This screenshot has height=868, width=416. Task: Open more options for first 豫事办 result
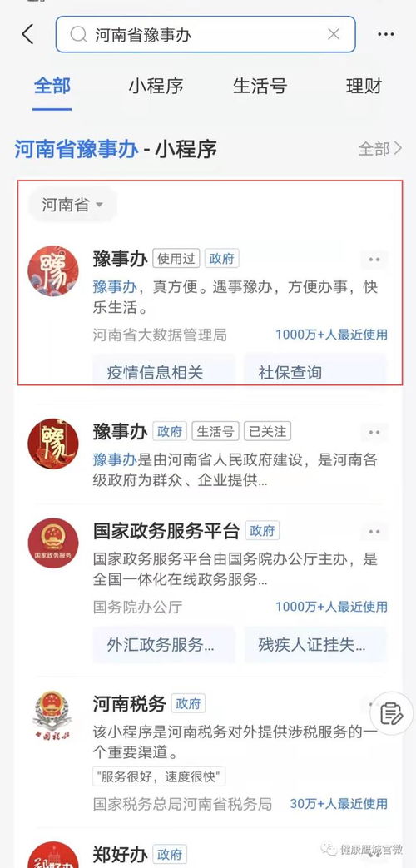pyautogui.click(x=374, y=260)
